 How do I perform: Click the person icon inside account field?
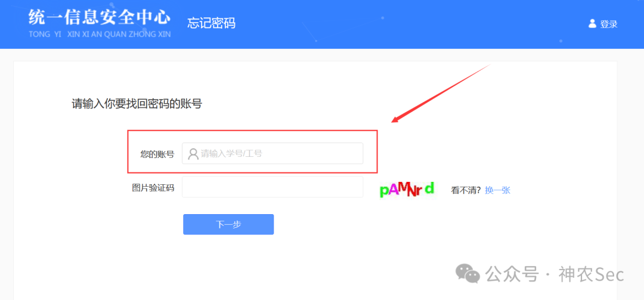click(193, 154)
